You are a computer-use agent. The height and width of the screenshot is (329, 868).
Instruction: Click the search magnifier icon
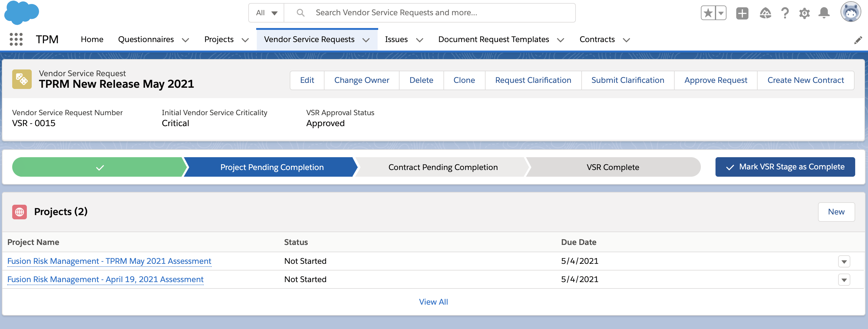coord(300,13)
